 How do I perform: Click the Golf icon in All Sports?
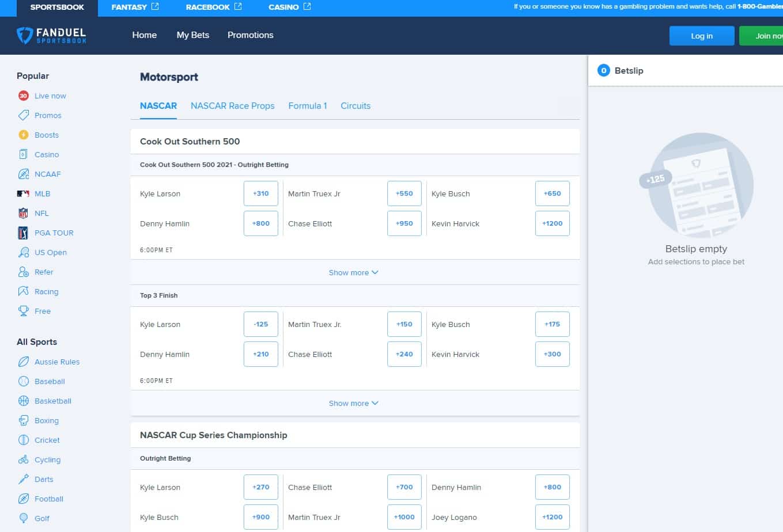tap(24, 518)
